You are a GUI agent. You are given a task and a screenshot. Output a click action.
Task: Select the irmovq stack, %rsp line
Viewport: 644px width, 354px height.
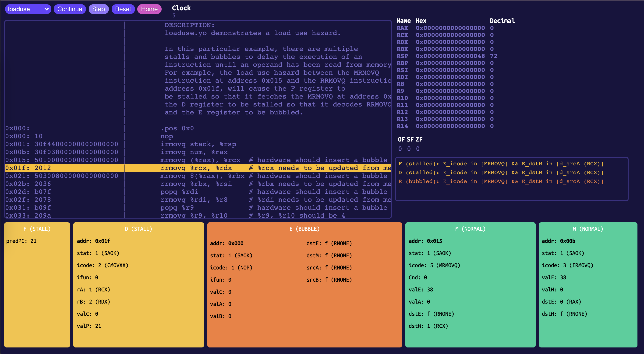click(x=198, y=144)
